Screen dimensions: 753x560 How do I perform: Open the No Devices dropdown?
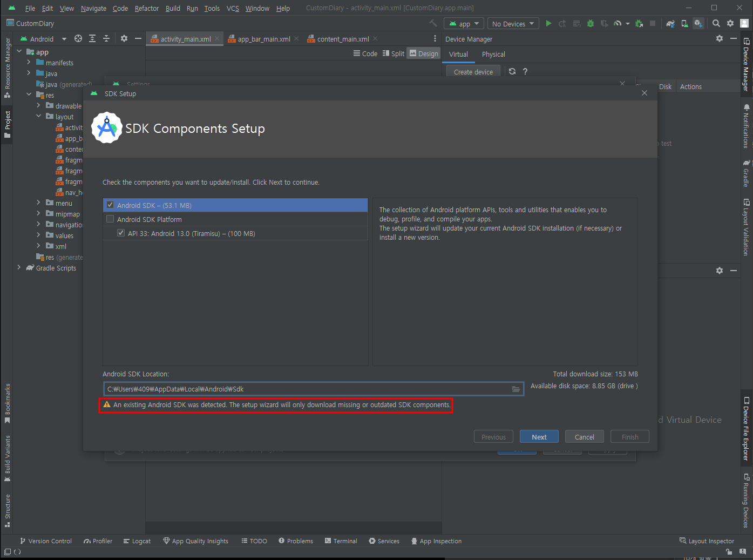(x=513, y=24)
